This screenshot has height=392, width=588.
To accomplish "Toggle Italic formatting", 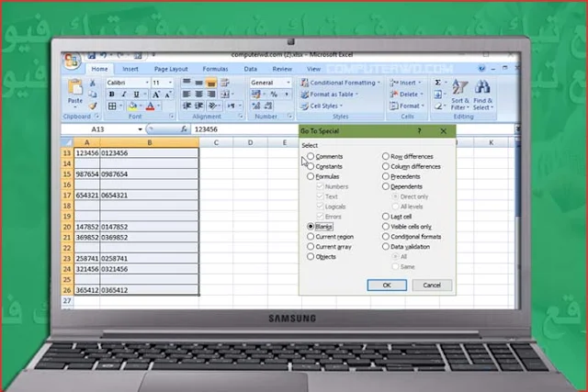I will (x=124, y=95).
